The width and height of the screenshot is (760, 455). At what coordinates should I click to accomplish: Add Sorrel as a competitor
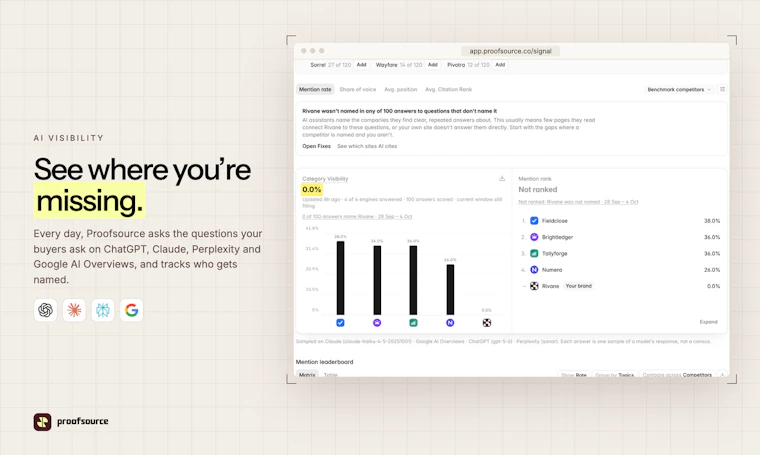[362, 64]
